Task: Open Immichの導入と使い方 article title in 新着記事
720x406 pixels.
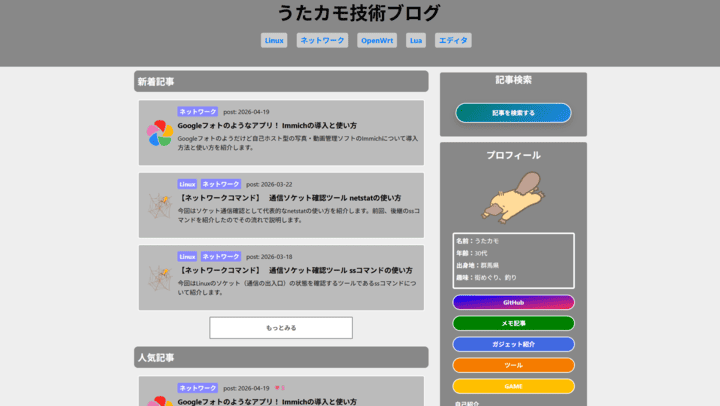Action: click(267, 125)
